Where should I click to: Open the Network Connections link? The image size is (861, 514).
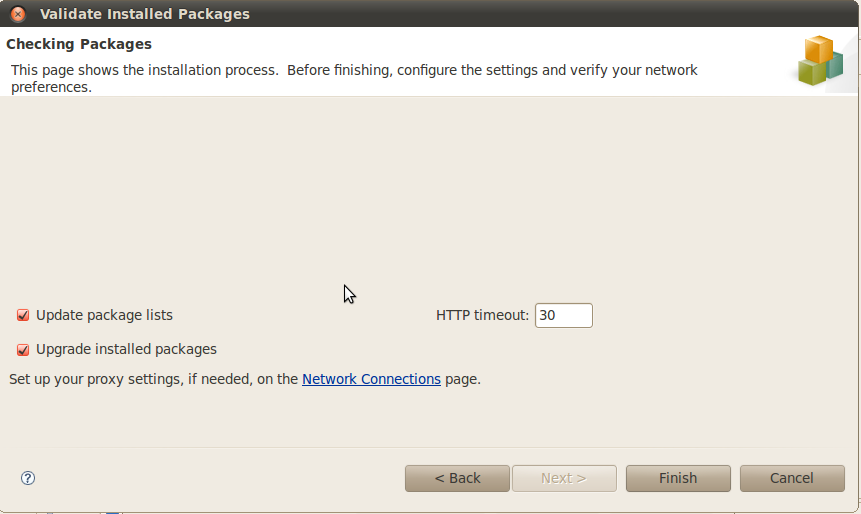point(371,379)
